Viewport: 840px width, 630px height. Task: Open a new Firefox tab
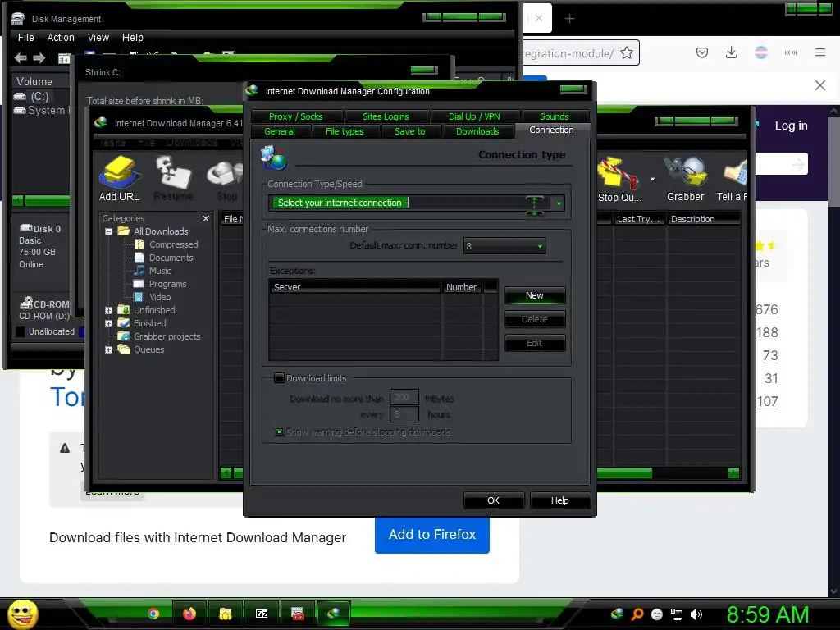tap(569, 19)
